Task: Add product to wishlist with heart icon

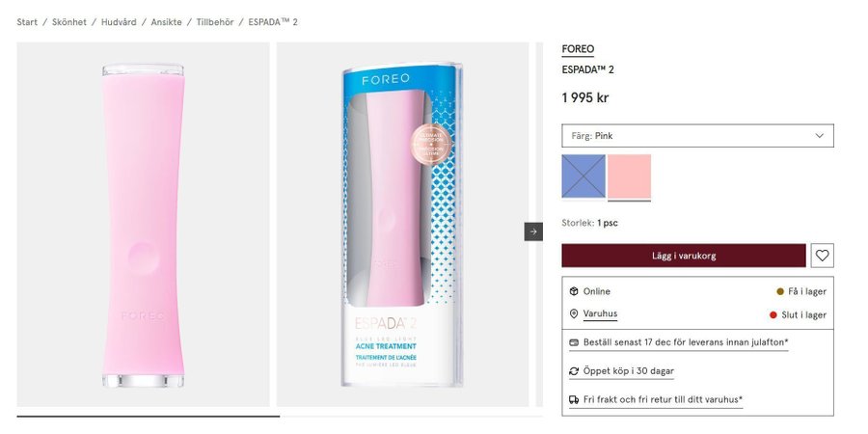Action: coord(822,256)
